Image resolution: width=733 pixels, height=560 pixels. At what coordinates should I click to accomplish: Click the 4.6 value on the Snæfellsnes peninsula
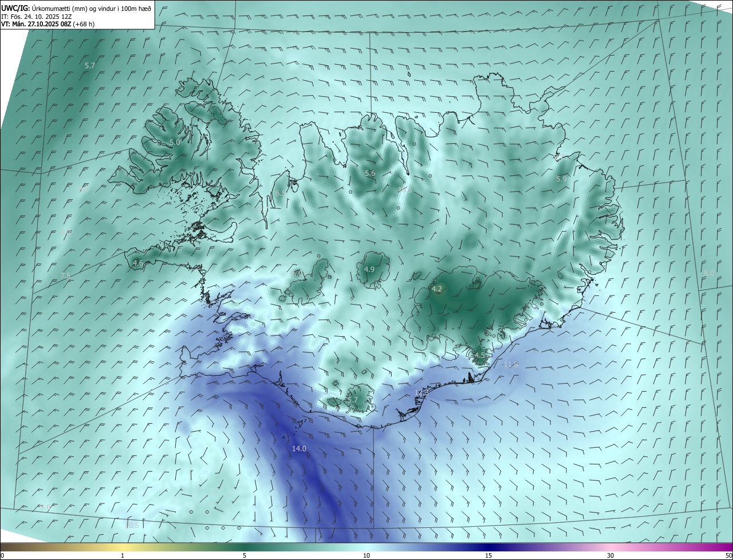(137, 263)
